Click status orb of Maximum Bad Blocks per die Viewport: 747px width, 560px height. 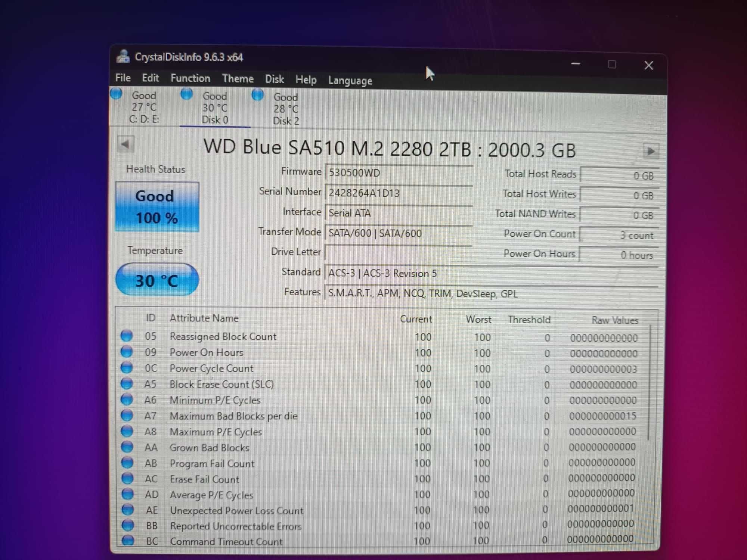tap(127, 415)
